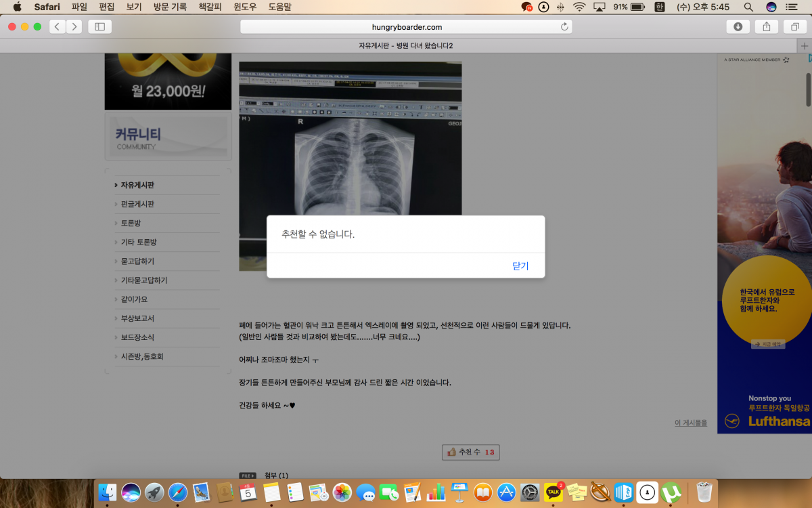Open the 도움말 menu
Screen dimensions: 812x508
pos(279,7)
